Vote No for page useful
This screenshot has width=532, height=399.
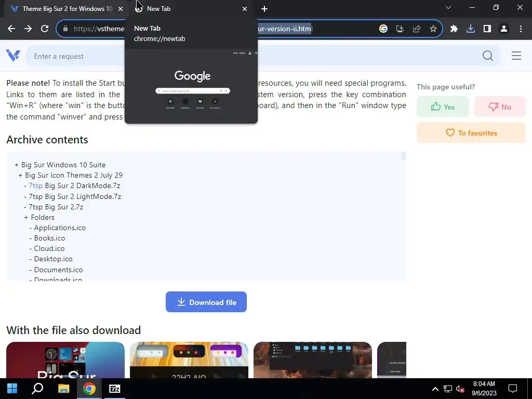pyautogui.click(x=500, y=107)
